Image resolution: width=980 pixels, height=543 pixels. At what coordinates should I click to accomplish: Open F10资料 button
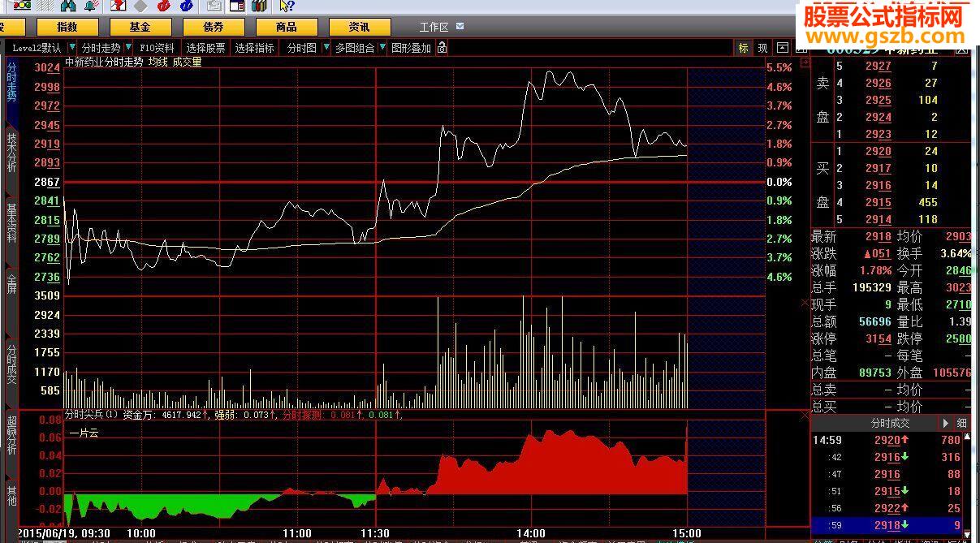157,48
